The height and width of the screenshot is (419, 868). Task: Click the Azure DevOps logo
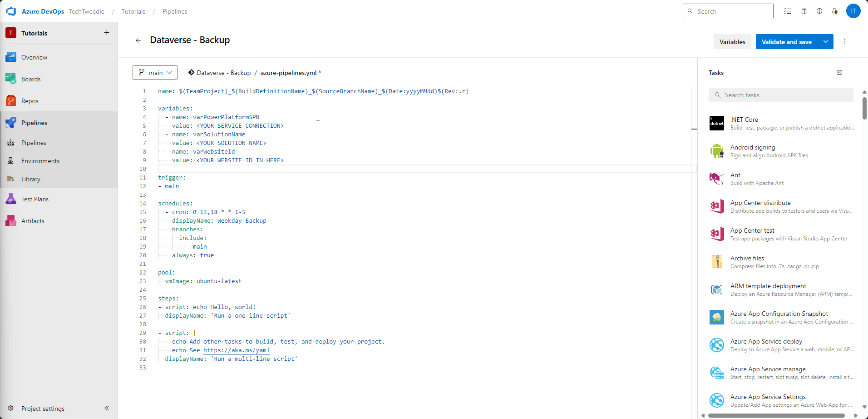click(11, 11)
